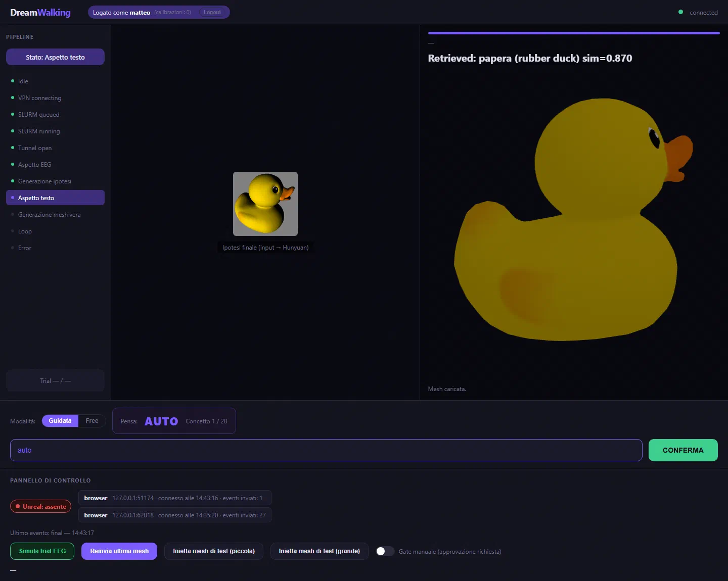This screenshot has height=581, width=728.
Task: Click browser connection 127.0.0.1:62018
Action: pyautogui.click(x=174, y=515)
